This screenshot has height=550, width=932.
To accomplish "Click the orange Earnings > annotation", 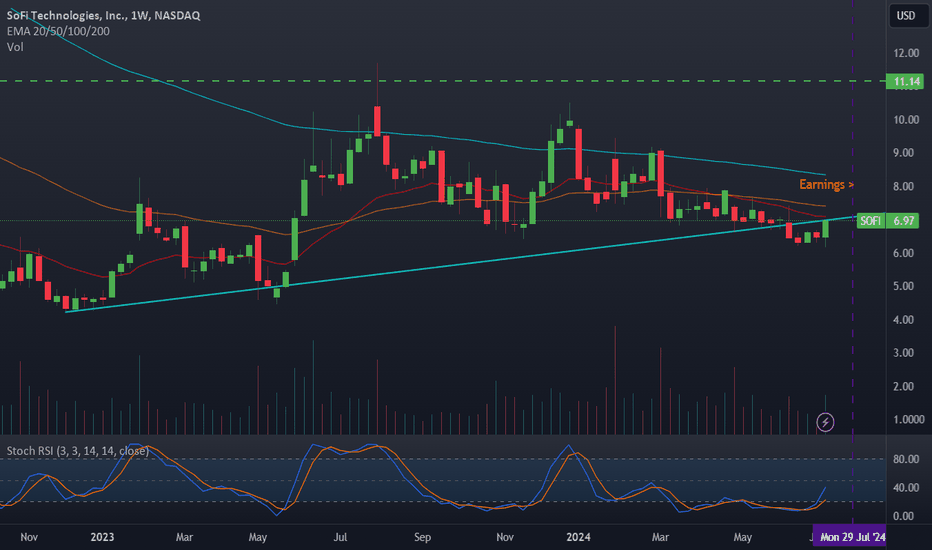I will click(x=826, y=184).
